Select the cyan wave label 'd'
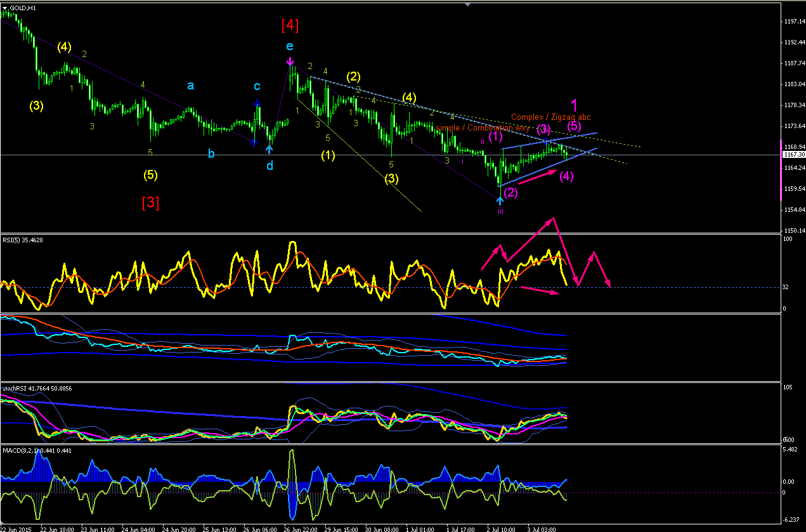Image resolution: width=806 pixels, height=532 pixels. (x=270, y=165)
